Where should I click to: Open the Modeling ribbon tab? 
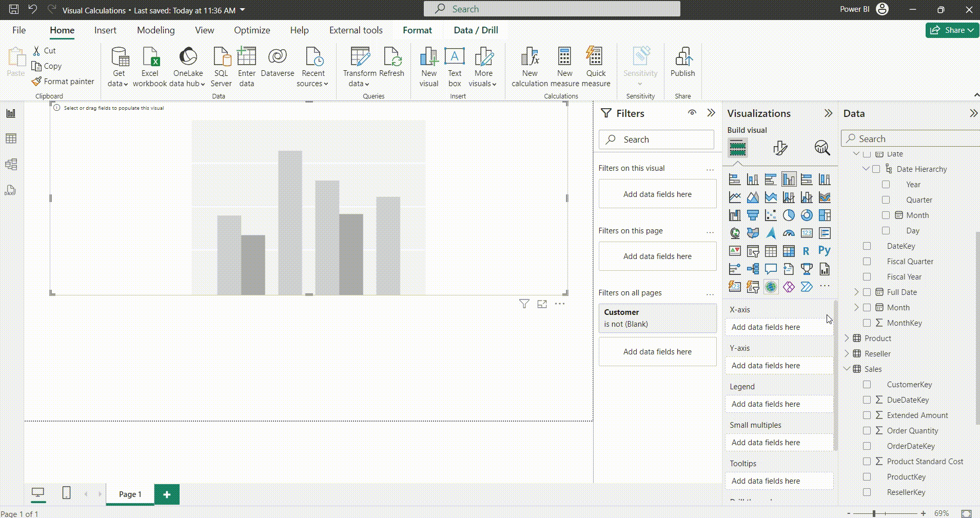155,30
